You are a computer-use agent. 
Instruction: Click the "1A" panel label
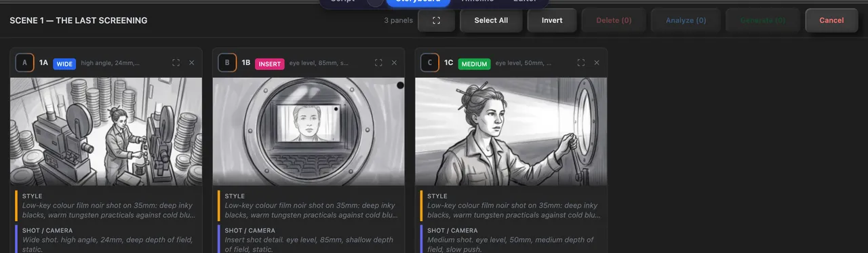click(43, 63)
